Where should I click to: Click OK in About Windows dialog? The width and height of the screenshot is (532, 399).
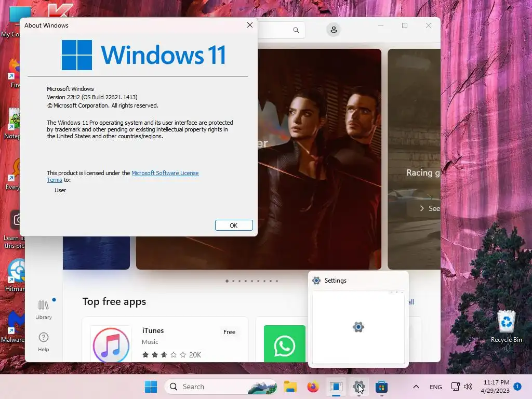pyautogui.click(x=234, y=225)
